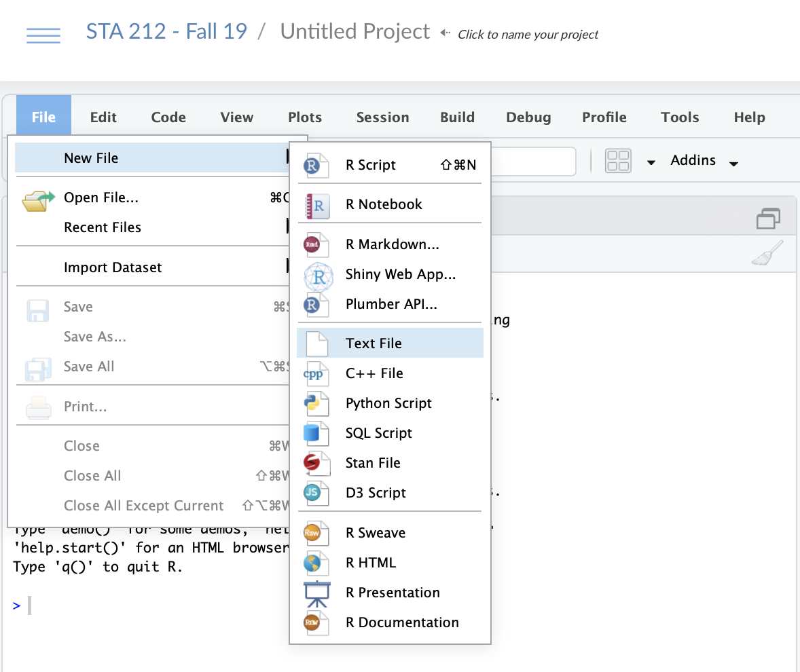The image size is (800, 672).
Task: Select R Sweave menu entry
Action: point(390,534)
